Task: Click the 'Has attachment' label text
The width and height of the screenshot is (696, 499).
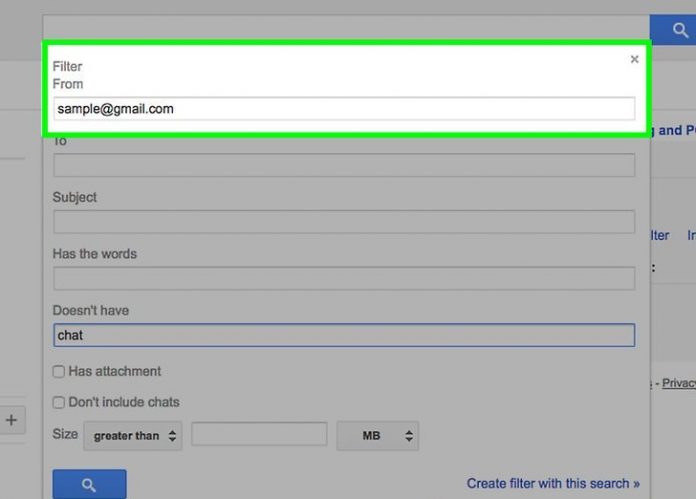Action: [114, 371]
